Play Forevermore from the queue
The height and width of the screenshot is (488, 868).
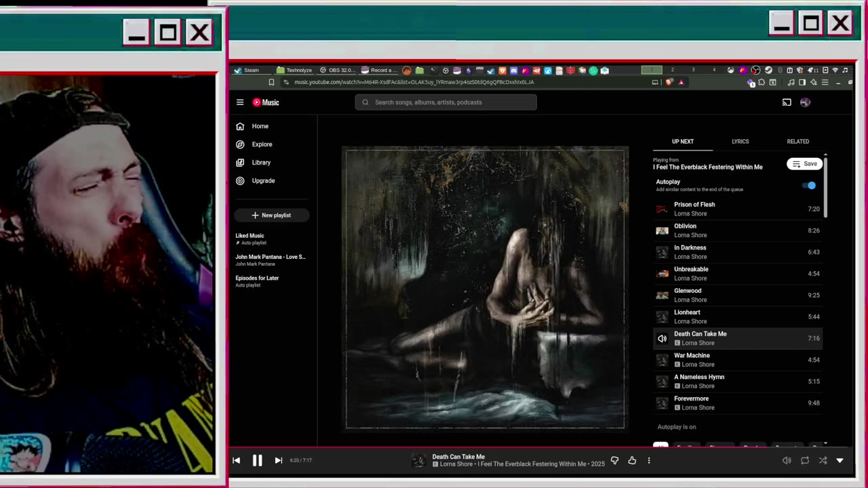pyautogui.click(x=737, y=403)
